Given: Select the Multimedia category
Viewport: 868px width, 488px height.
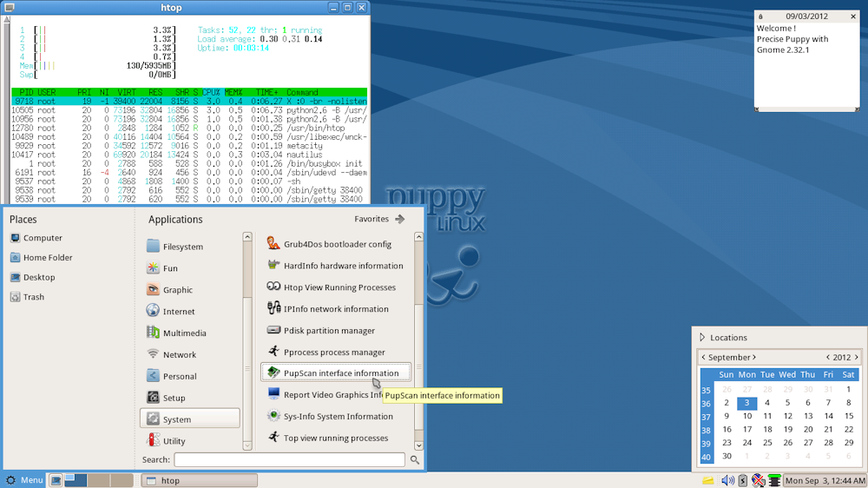Looking at the screenshot, I should pyautogui.click(x=190, y=333).
